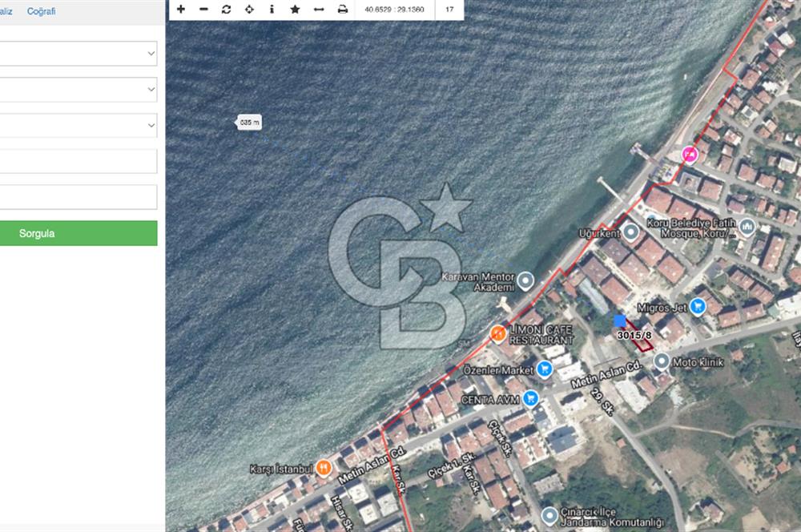Open the second dropdown in the query panel
The width and height of the screenshot is (801, 532).
[x=77, y=90]
